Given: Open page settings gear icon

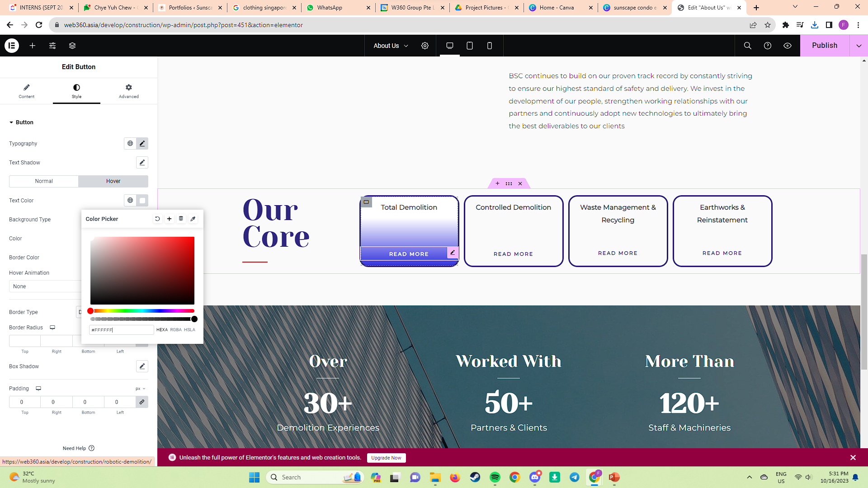Looking at the screenshot, I should (425, 46).
